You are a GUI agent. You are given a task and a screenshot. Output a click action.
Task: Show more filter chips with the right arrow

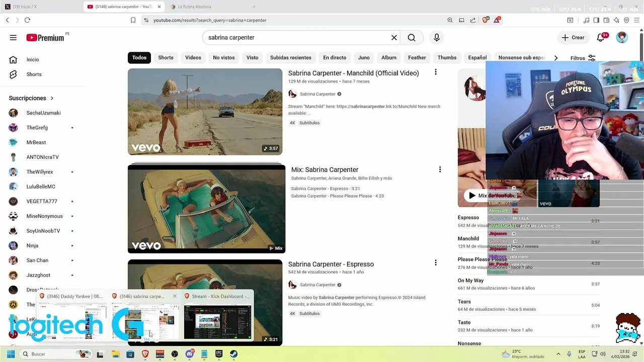pyautogui.click(x=555, y=58)
